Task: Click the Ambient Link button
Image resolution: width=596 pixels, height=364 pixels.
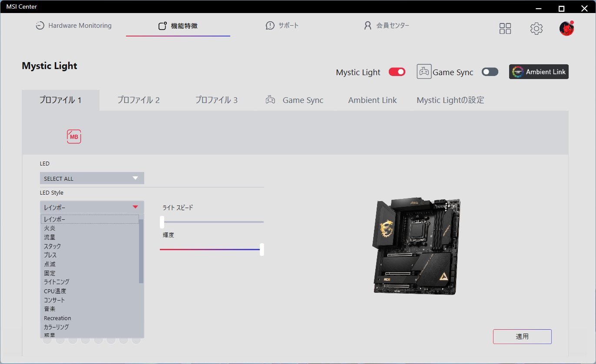Action: pos(539,72)
